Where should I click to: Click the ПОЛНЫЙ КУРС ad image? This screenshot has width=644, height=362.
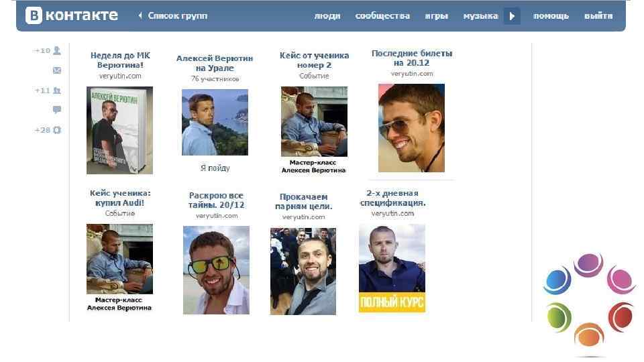(x=392, y=268)
